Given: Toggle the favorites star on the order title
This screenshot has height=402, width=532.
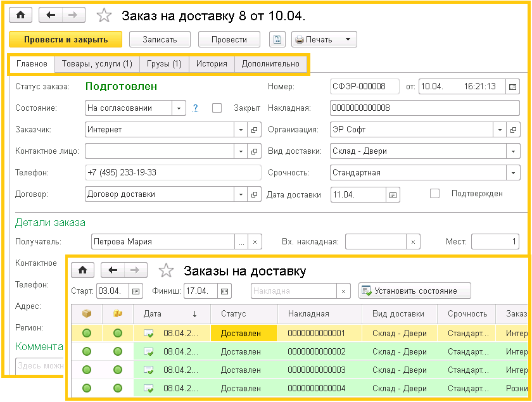Looking at the screenshot, I should click(x=104, y=14).
